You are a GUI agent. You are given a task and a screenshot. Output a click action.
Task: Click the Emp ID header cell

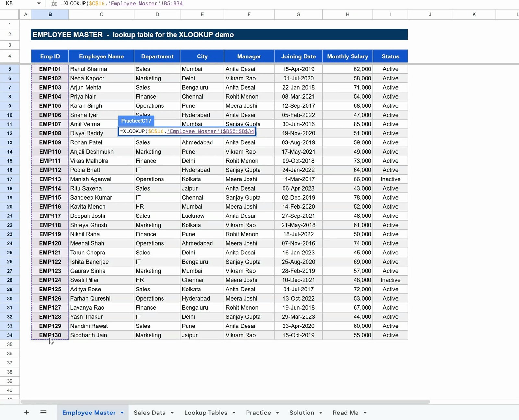click(50, 56)
